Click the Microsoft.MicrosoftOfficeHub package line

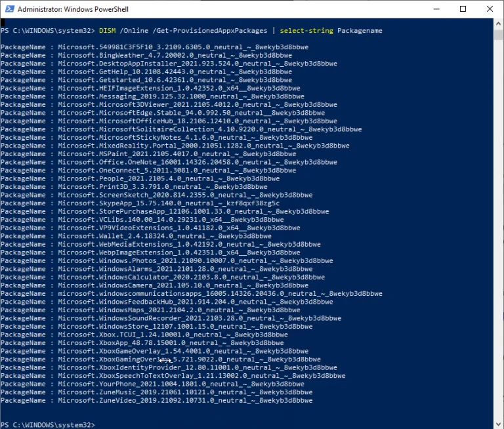point(169,121)
